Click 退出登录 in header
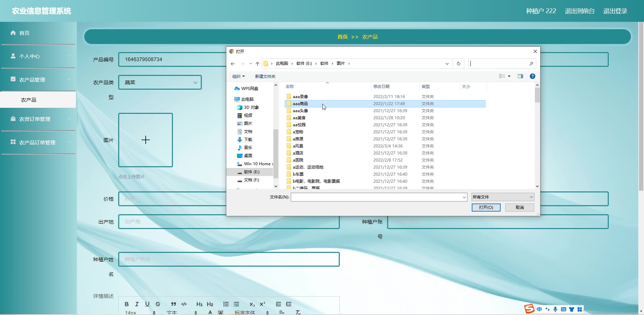Viewport: 644px width, 315px height. (615, 11)
